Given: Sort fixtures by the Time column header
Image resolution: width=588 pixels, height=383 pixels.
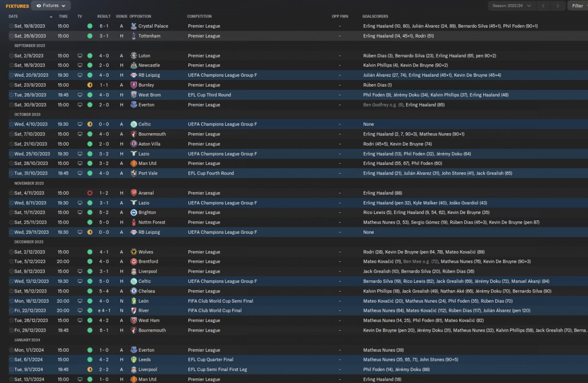Looking at the screenshot, I should 63,17.
